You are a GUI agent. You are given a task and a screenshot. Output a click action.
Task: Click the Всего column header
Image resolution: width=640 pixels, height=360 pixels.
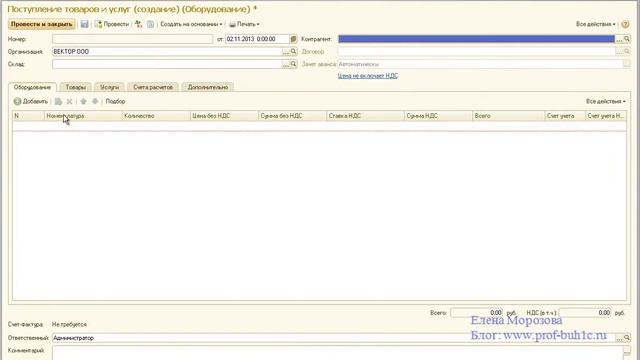point(509,116)
